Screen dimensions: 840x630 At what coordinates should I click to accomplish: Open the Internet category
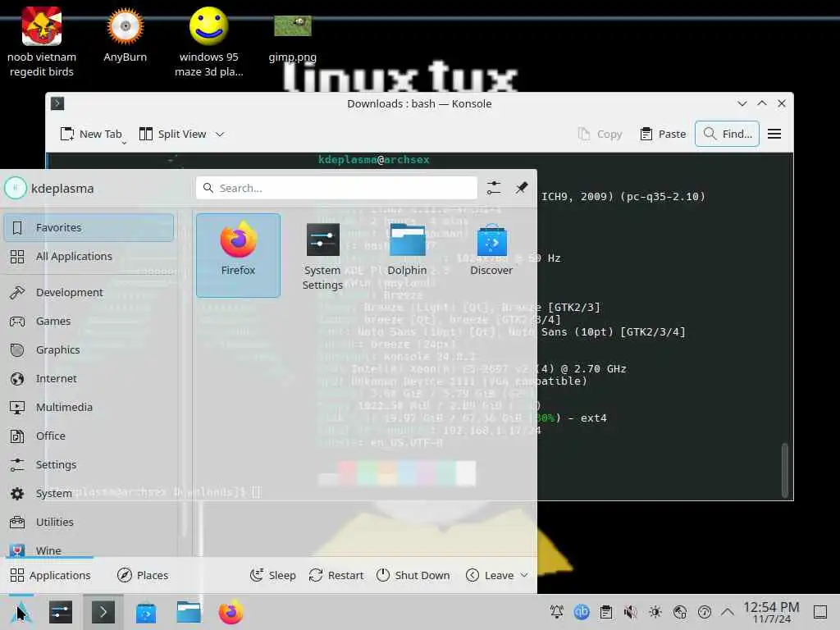click(x=89, y=379)
